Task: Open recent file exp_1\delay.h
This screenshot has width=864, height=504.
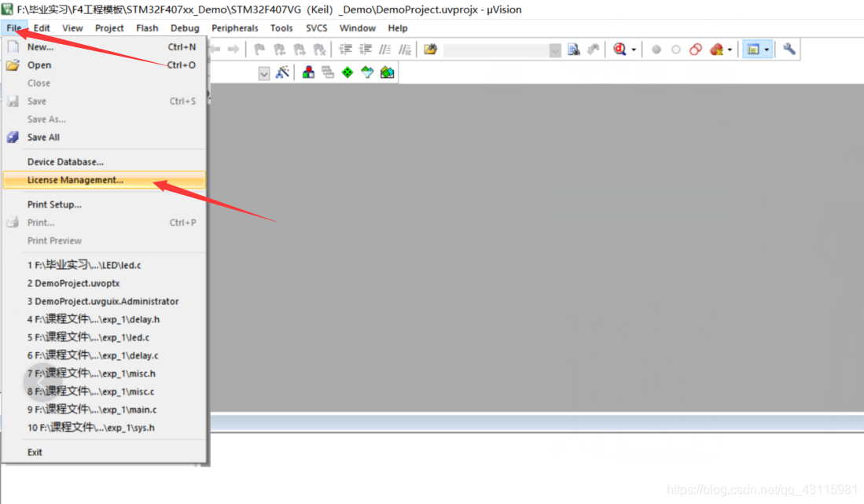Action: pos(104,319)
